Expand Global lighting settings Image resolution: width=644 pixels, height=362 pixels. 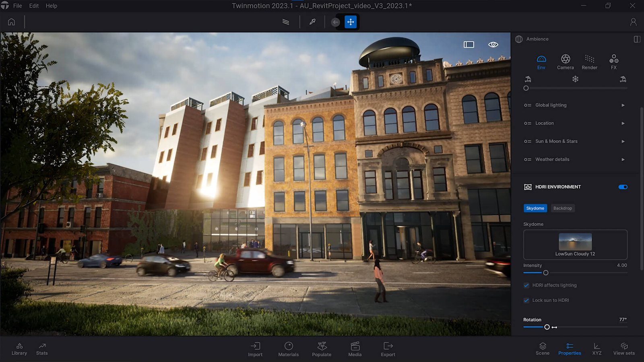pyautogui.click(x=623, y=105)
